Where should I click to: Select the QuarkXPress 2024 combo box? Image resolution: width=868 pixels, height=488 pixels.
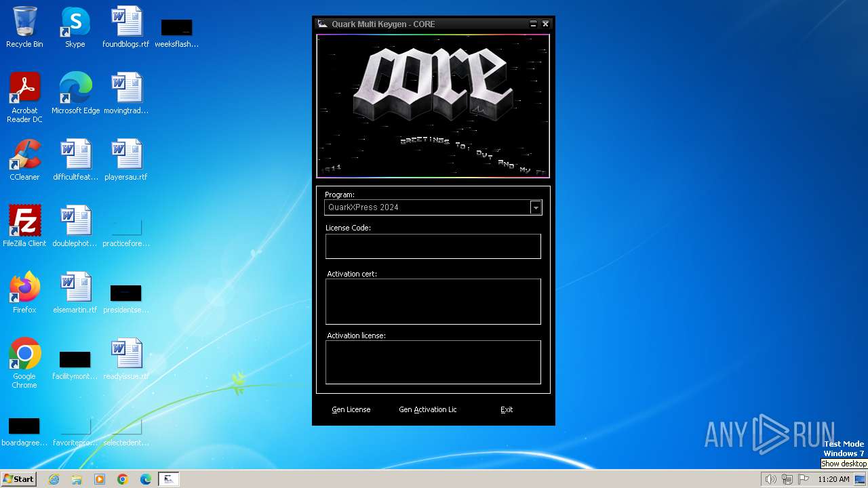coord(433,207)
